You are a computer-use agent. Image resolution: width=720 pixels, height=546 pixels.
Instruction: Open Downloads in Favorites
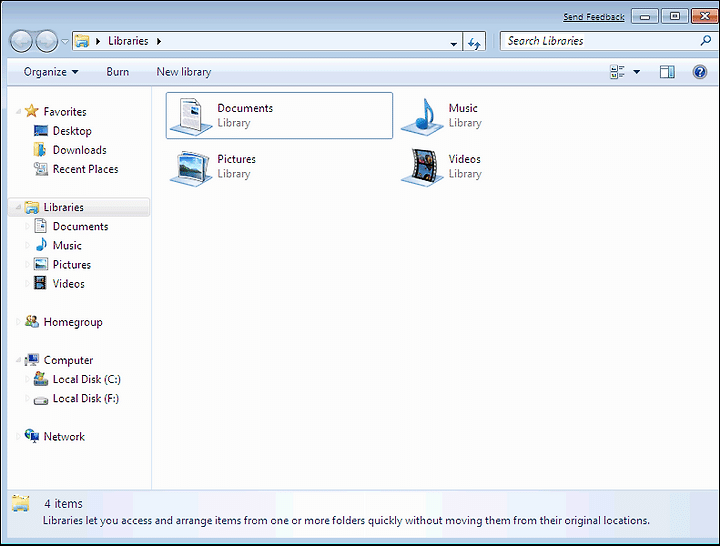[x=79, y=150]
